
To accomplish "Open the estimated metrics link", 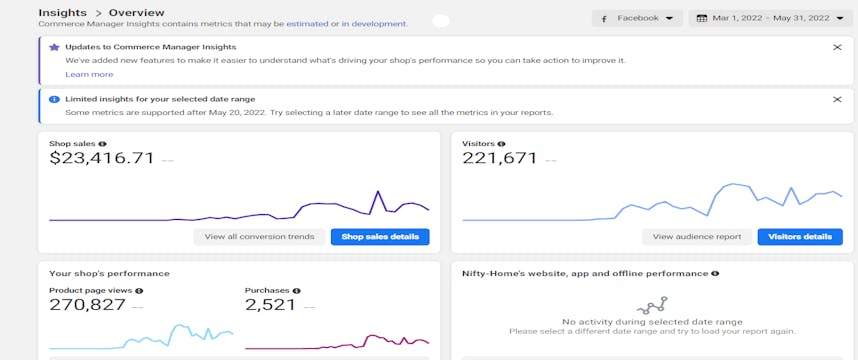I will [307, 24].
